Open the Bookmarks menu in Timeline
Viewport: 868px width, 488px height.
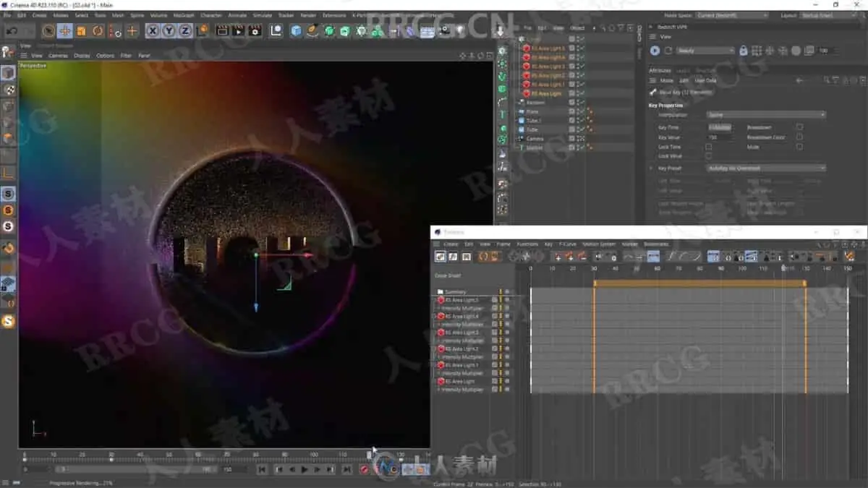point(656,244)
